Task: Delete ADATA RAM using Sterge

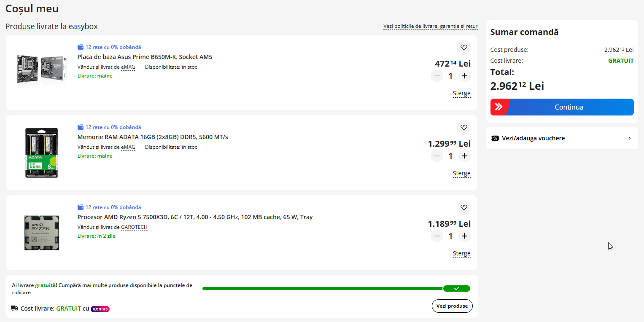Action: tap(461, 174)
